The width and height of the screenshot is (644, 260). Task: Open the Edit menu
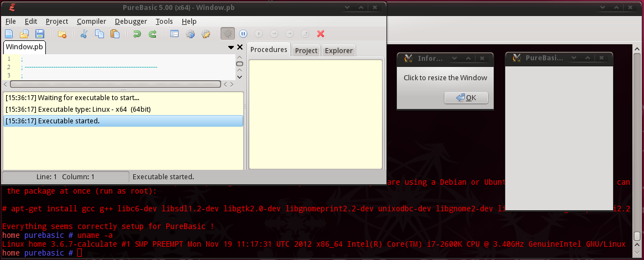(31, 22)
